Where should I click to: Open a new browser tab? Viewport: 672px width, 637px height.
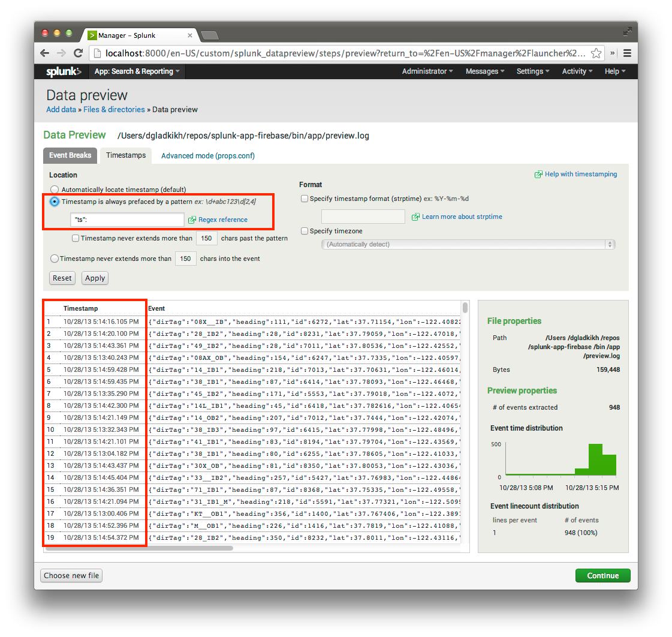coord(210,35)
